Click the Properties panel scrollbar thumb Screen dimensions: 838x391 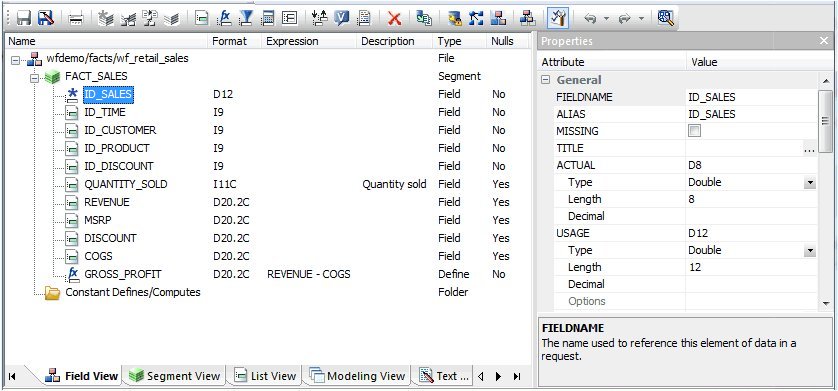click(825, 120)
